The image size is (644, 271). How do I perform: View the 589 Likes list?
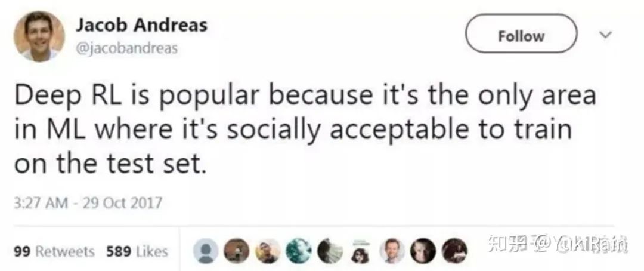pos(137,251)
